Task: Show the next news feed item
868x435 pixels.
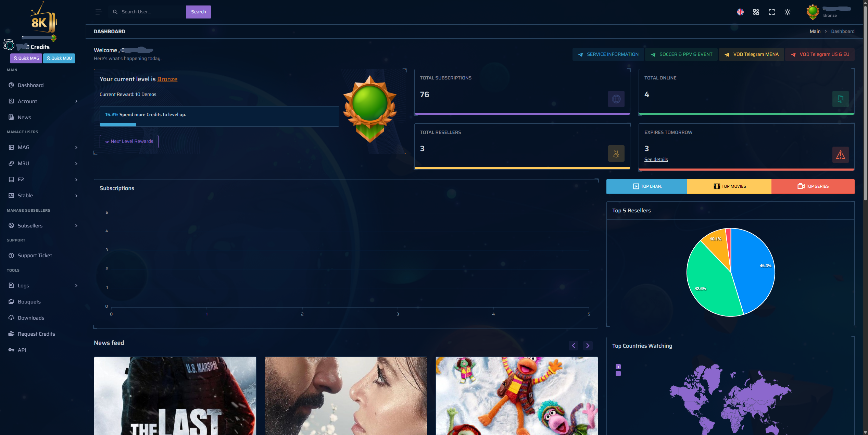Action: coord(588,346)
